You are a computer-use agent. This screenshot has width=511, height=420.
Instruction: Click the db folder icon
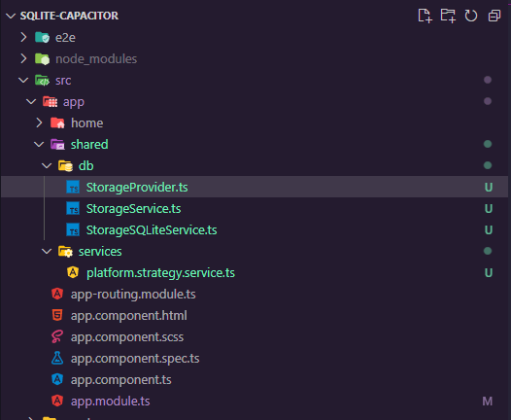click(65, 165)
